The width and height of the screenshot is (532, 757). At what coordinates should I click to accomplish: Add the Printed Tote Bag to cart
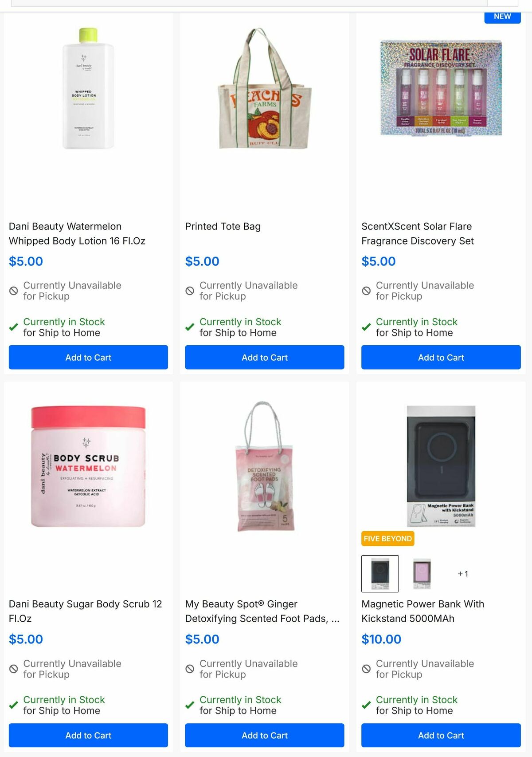pyautogui.click(x=265, y=357)
